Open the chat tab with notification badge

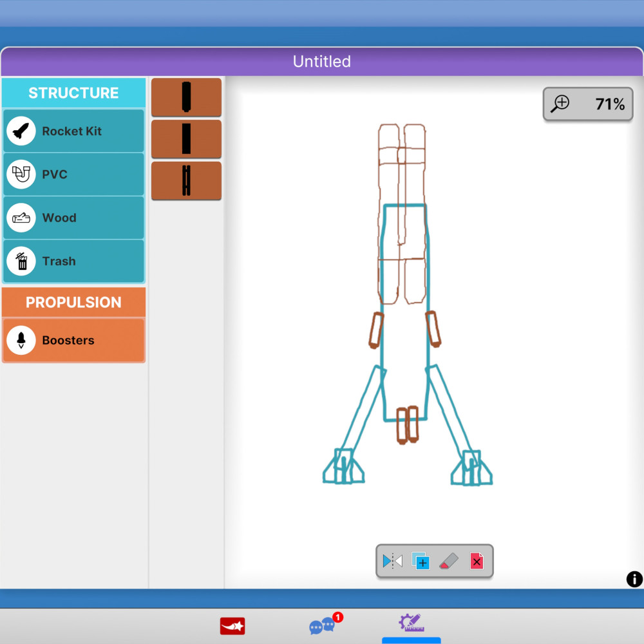325,624
